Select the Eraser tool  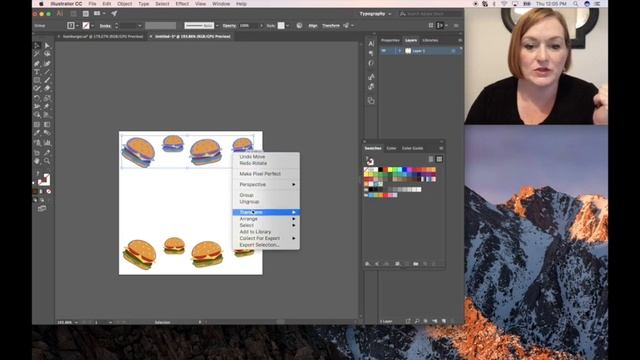(47, 89)
